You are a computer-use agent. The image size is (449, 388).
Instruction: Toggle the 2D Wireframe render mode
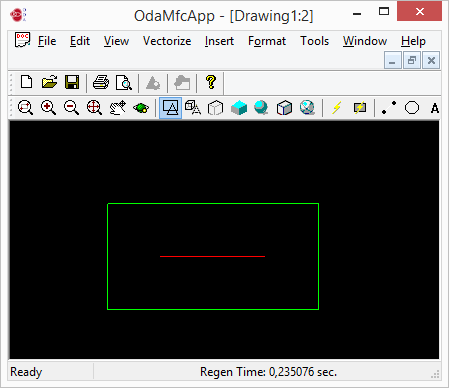170,108
